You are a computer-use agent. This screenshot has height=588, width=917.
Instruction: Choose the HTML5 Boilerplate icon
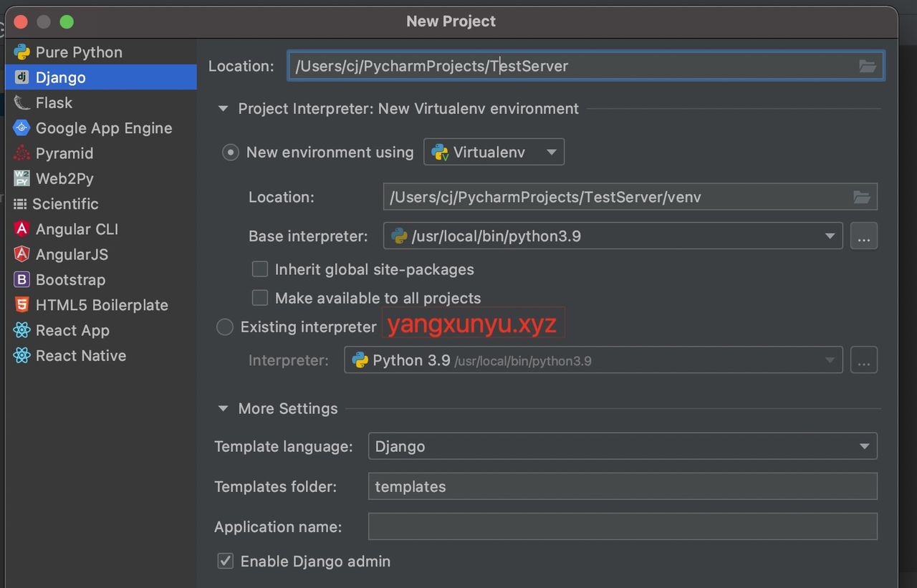(x=22, y=305)
